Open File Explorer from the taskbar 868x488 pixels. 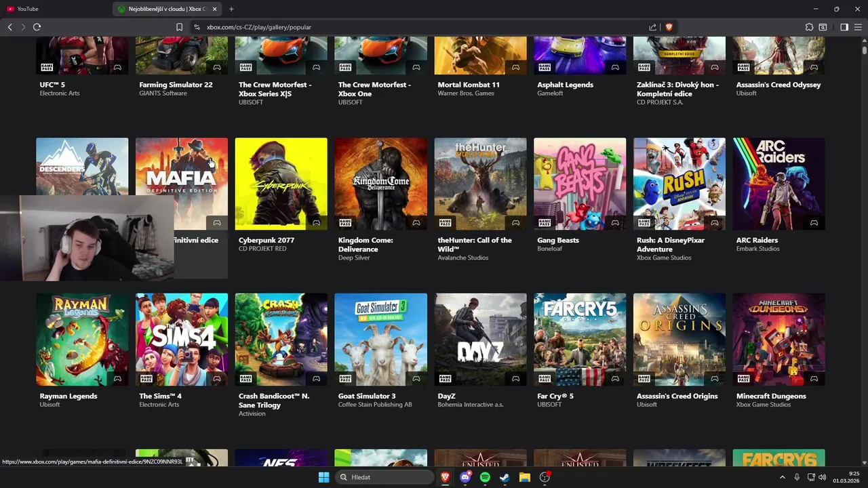click(x=524, y=477)
